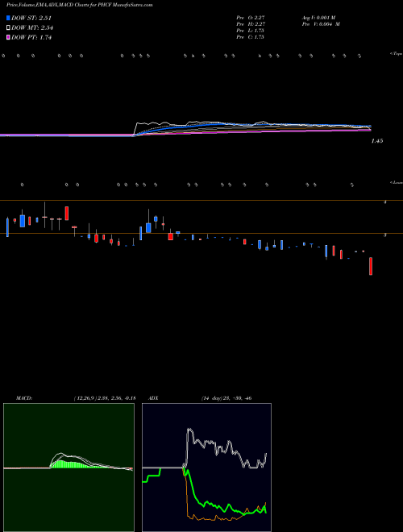Click the 'Avg V: 0.001 M' value
This screenshot has height=532, width=403.
point(319,18)
